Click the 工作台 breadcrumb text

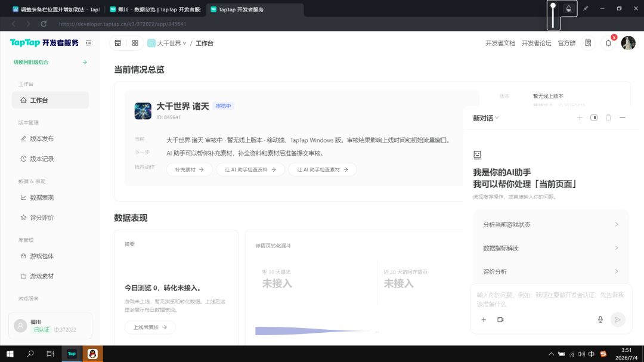coord(204,43)
